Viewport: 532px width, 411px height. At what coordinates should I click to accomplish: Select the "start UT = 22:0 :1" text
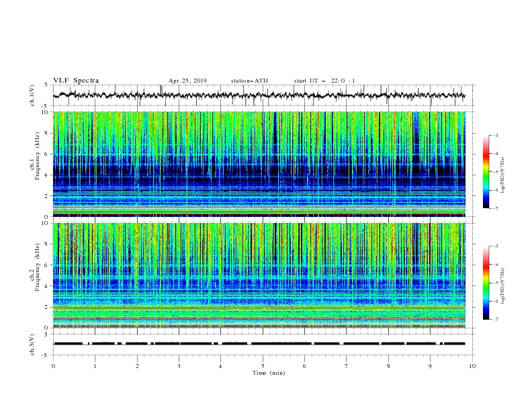[324, 81]
